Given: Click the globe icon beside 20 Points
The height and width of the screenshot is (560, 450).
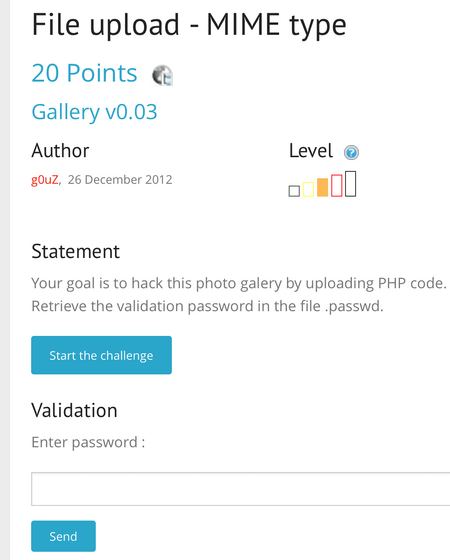Looking at the screenshot, I should pos(162,75).
